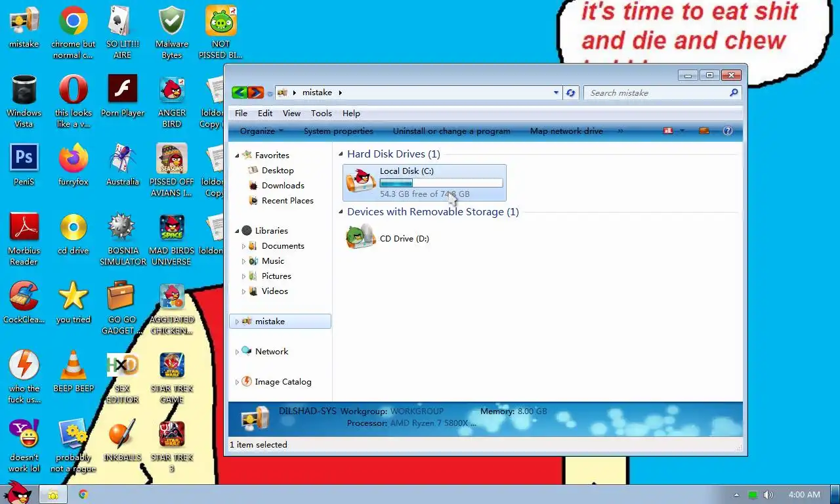Open the BOSNIA SIMULATOR mine icon

[122, 239]
